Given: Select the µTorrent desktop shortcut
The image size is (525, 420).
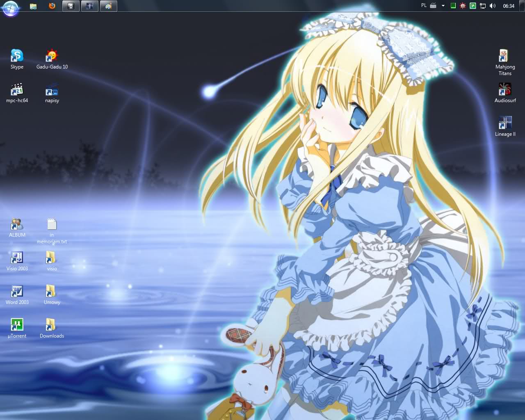Looking at the screenshot, I should pos(17,325).
